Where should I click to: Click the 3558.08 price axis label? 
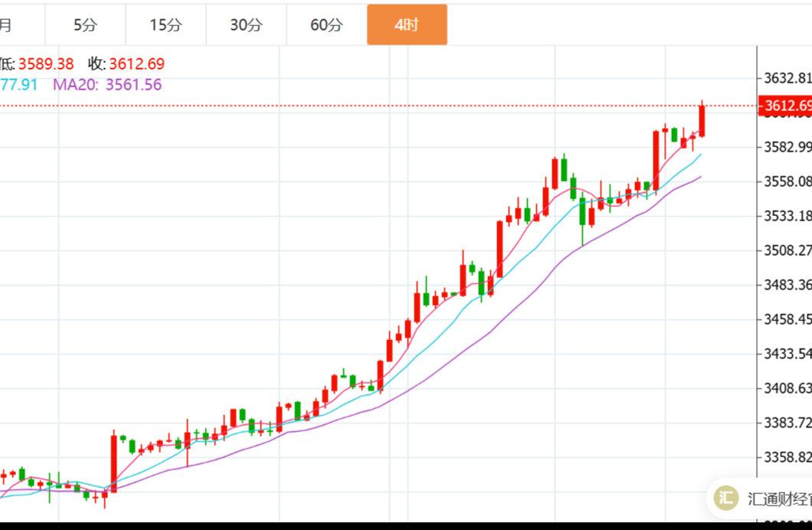[x=787, y=182]
